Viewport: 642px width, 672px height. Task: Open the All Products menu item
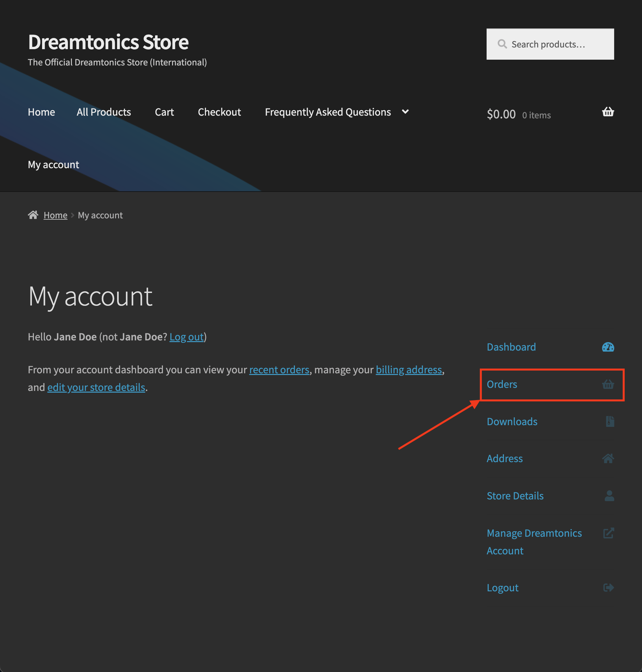[x=104, y=112]
